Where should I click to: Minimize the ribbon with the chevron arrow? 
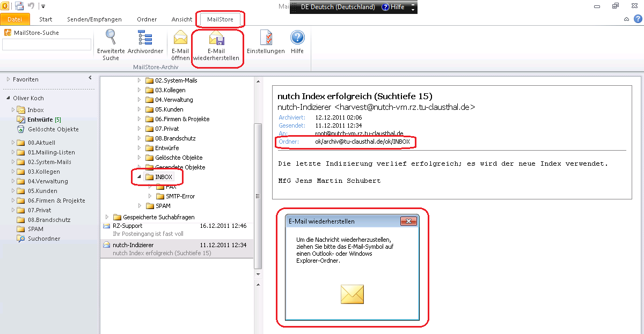coord(627,19)
